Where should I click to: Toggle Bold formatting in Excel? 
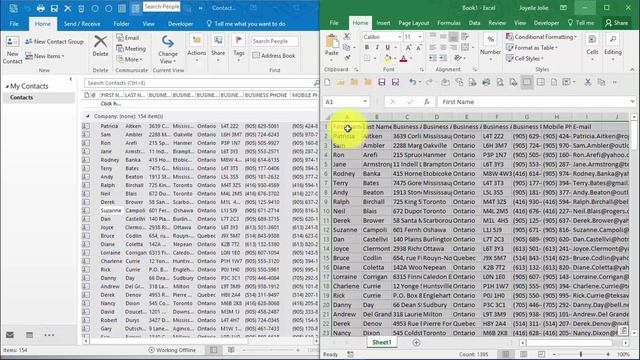click(x=367, y=47)
